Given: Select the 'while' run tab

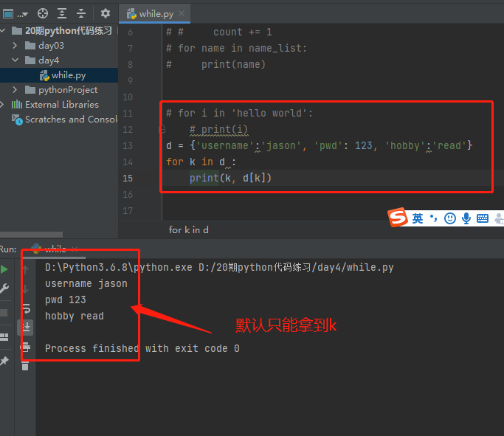Looking at the screenshot, I should click(55, 249).
